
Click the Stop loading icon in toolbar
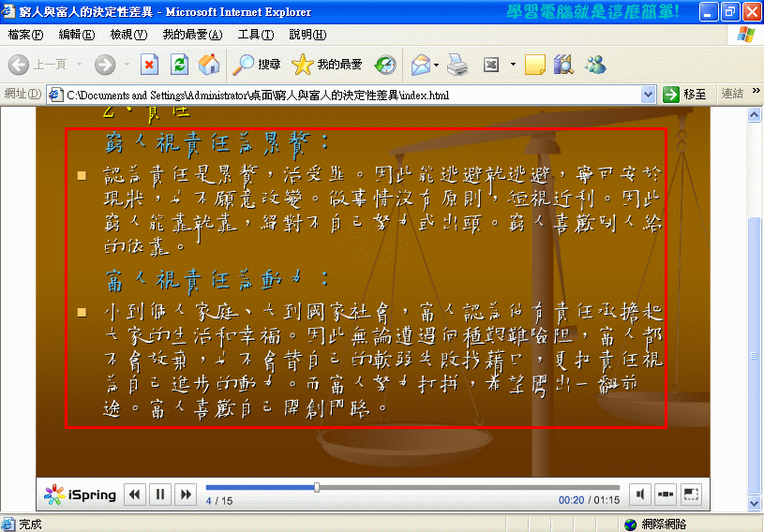coord(149,65)
